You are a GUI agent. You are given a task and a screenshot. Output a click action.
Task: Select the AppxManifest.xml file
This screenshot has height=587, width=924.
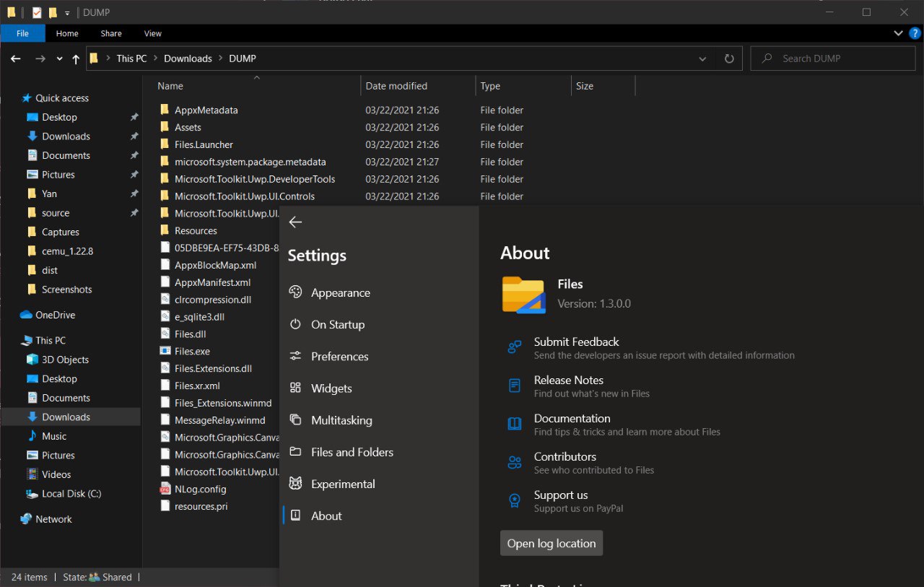(x=212, y=282)
